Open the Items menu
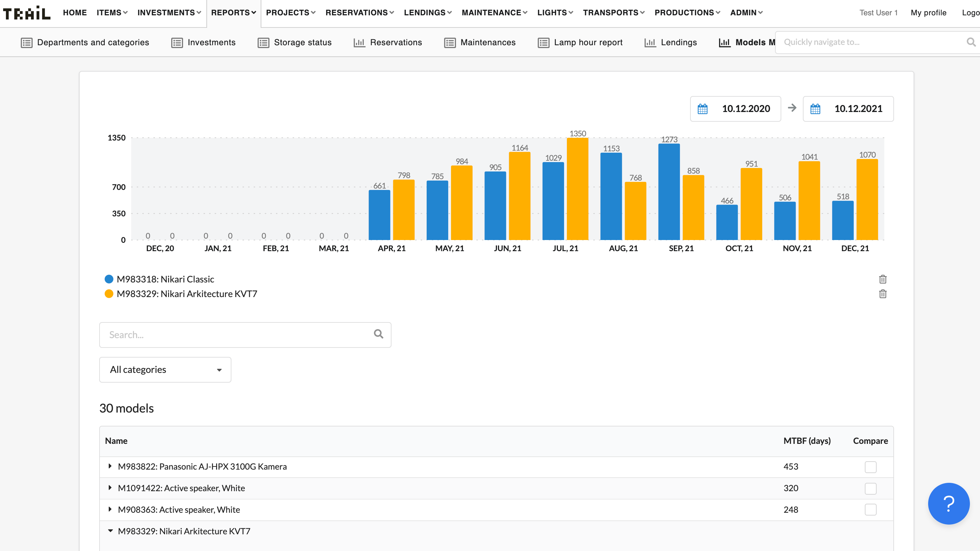This screenshot has width=980, height=551. [112, 13]
